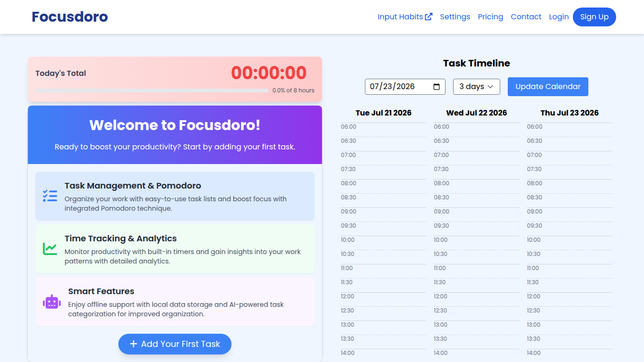Screen dimensions: 644x362
Task: Click the daily progress bar of 8 hours
Action: point(152,90)
